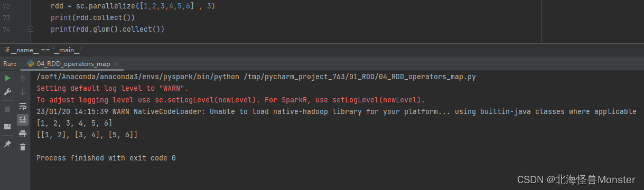The height and width of the screenshot is (190, 644).
Task: Click the Down stack trace arrow
Action: point(23,92)
